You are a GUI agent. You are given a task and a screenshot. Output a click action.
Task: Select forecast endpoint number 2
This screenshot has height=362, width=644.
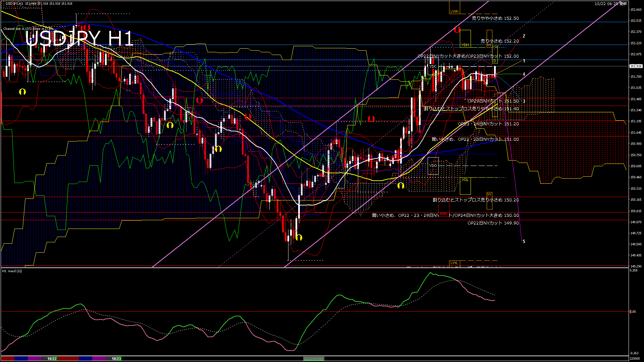pyautogui.click(x=524, y=36)
